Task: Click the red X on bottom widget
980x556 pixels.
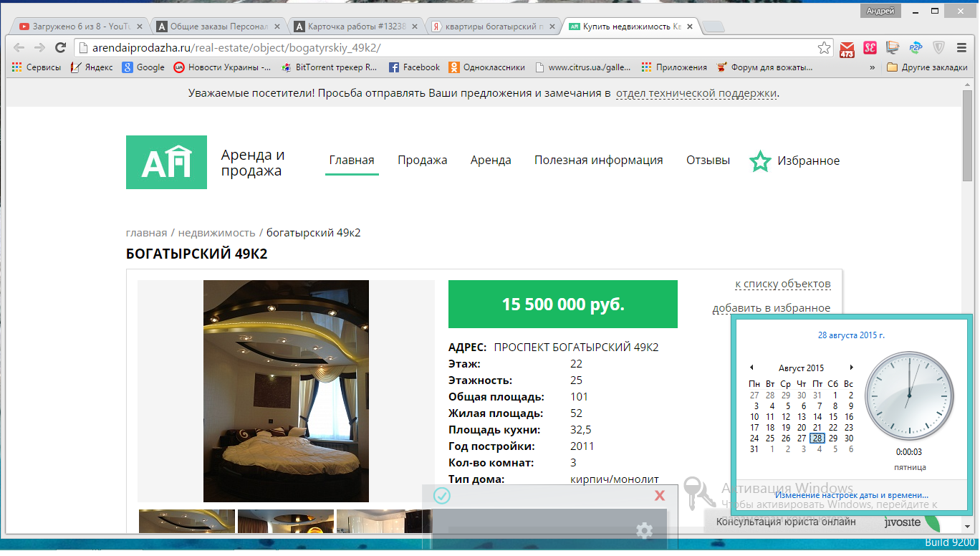Action: click(660, 496)
